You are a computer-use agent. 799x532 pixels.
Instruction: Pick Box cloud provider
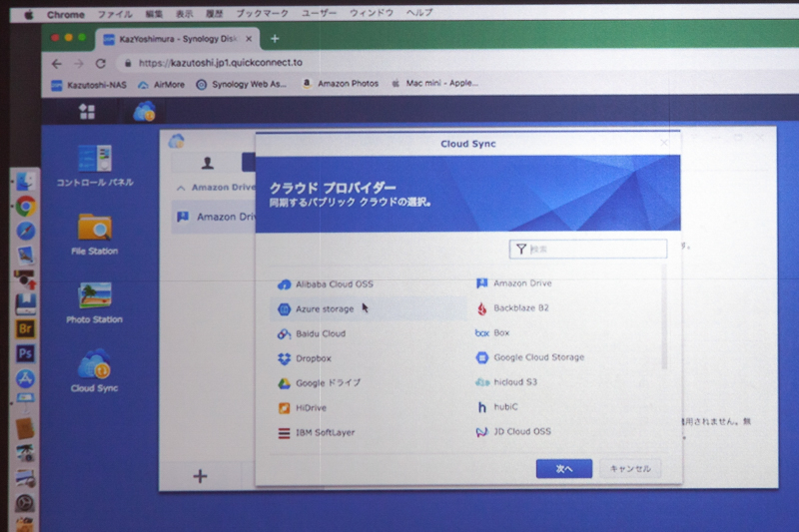[x=492, y=333]
